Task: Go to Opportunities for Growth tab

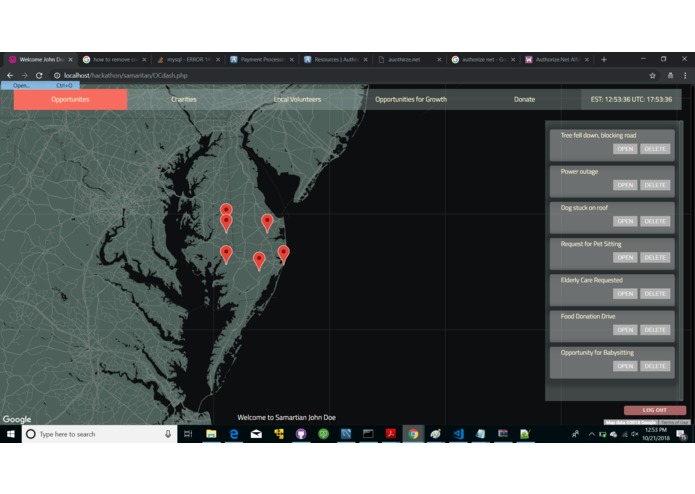Action: 411,99
